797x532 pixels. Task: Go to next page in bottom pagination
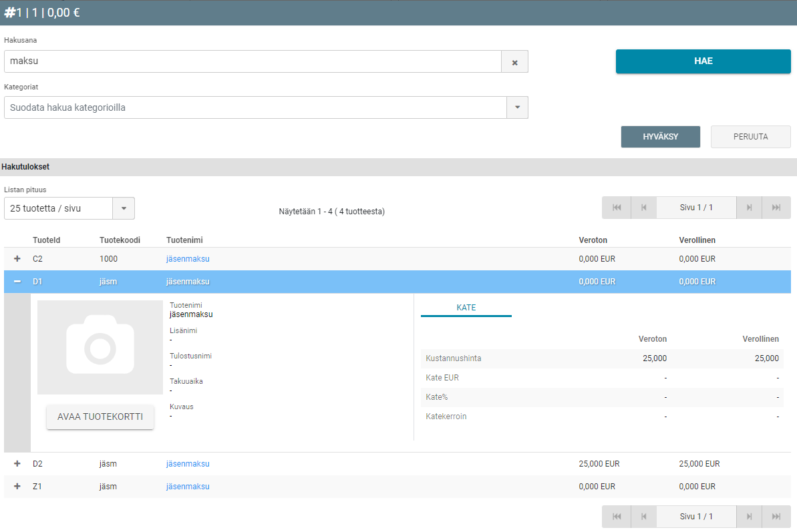749,516
